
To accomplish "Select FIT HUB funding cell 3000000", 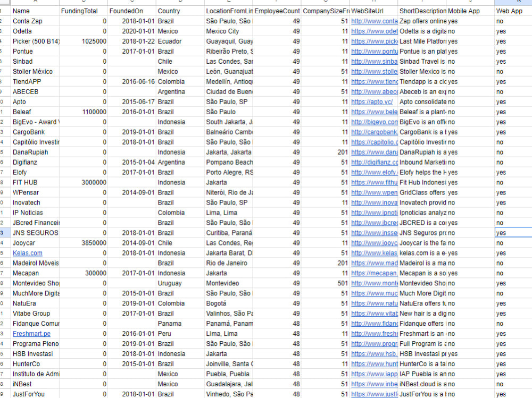I will coord(84,182).
